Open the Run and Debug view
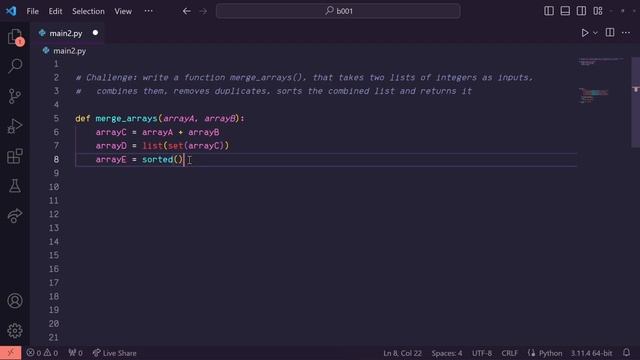The width and height of the screenshot is (640, 360). tap(15, 126)
